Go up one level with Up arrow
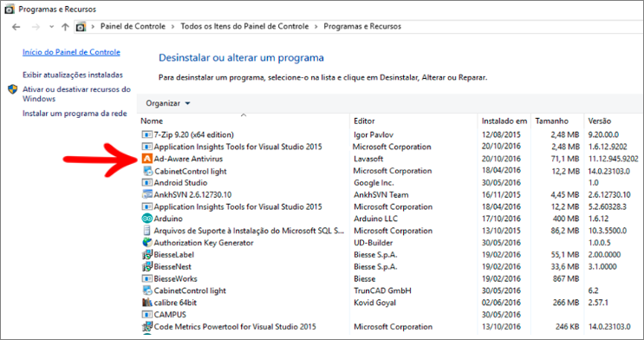Viewport: 644px width, 340px height. pos(65,27)
